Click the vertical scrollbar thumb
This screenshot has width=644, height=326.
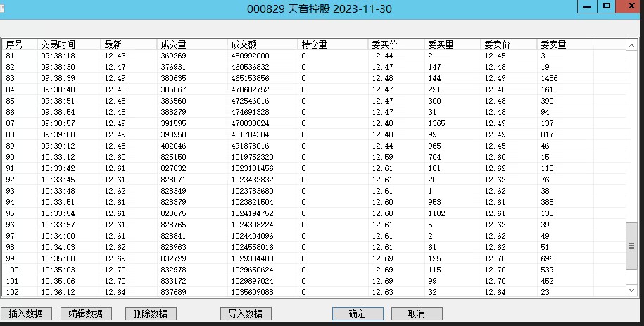631,246
